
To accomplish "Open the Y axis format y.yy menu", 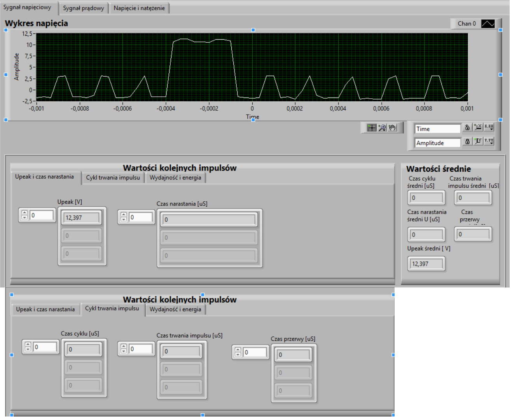I will tap(489, 141).
